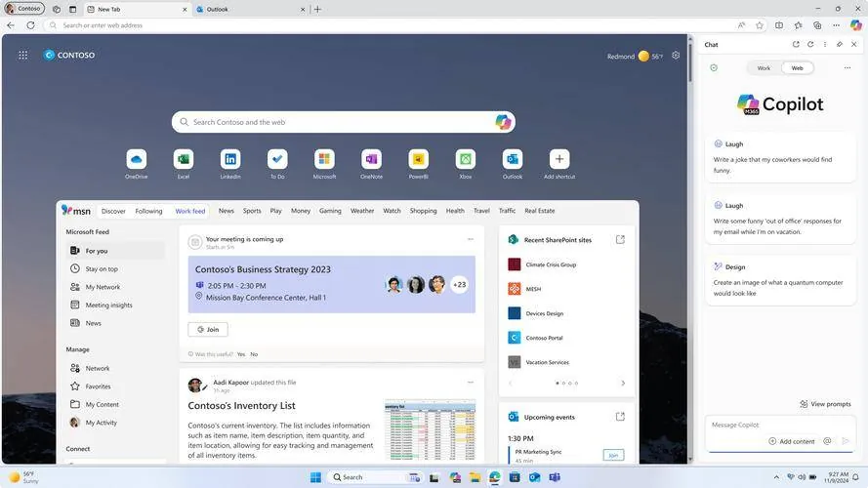Open the Contoso's Inventory List file
This screenshot has height=488, width=868.
click(x=241, y=406)
